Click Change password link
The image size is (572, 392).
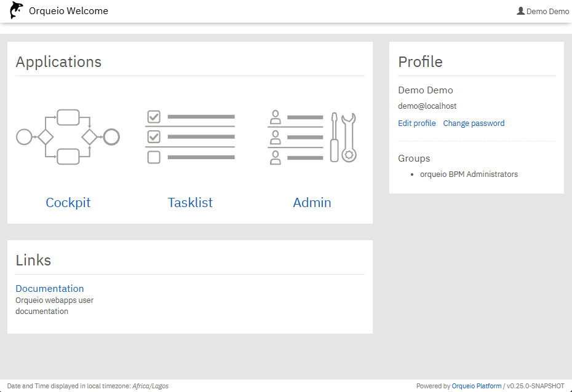coord(474,123)
